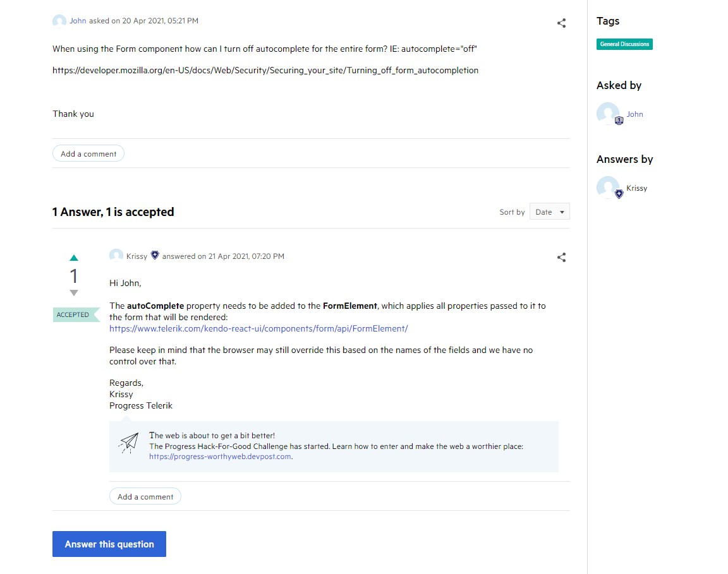Image resolution: width=728 pixels, height=574 pixels.
Task: Click the vote count number 1
Action: (x=74, y=276)
